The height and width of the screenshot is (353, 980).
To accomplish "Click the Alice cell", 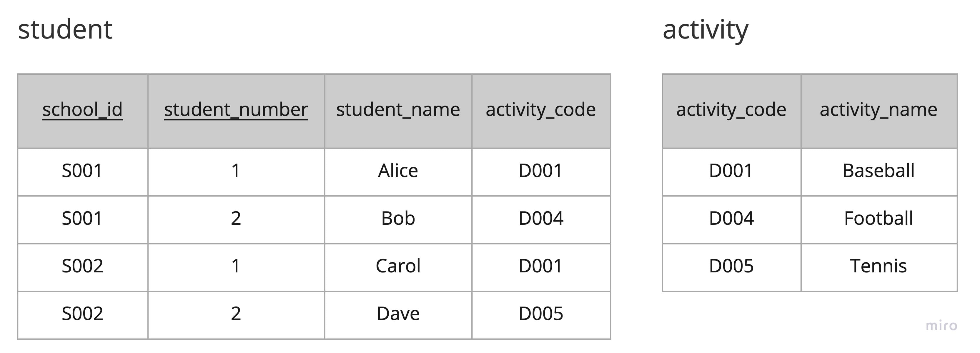I will pos(398,171).
